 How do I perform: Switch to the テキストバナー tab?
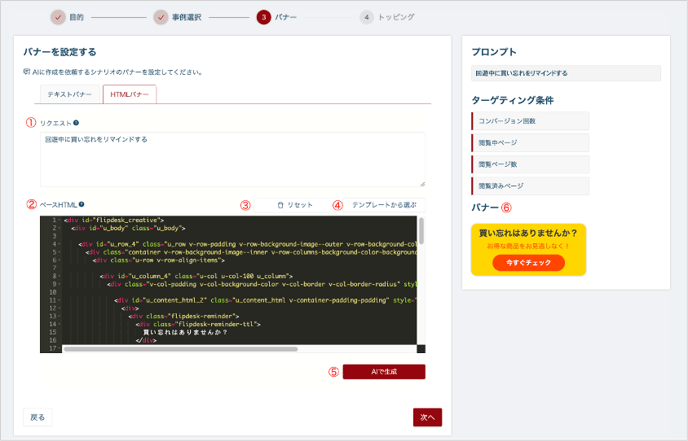[70, 94]
